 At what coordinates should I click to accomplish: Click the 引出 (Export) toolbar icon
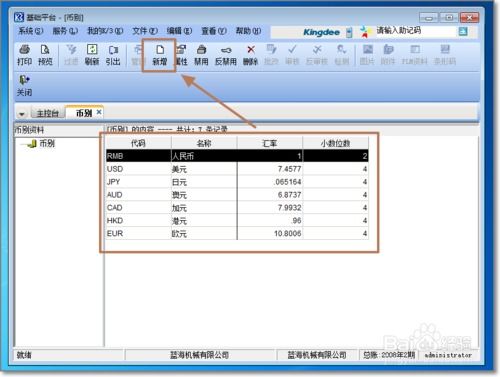(x=113, y=55)
